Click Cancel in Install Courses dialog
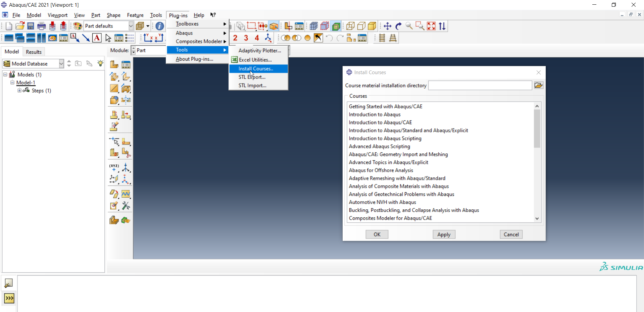 click(511, 235)
